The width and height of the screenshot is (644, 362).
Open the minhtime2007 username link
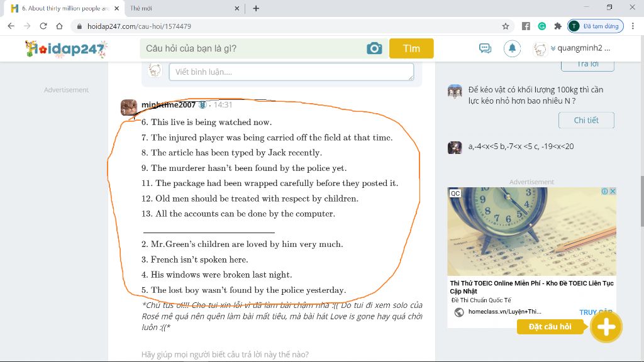pyautogui.click(x=169, y=105)
